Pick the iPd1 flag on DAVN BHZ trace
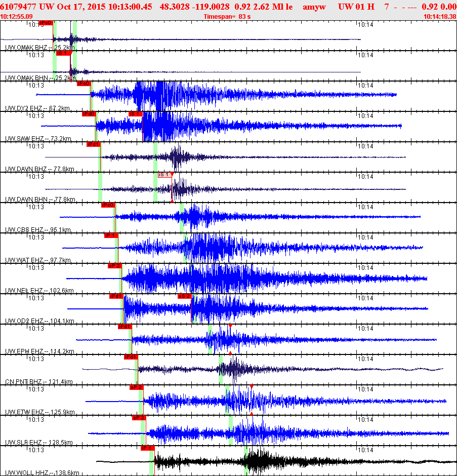The width and height of the screenshot is (457, 476). click(93, 144)
